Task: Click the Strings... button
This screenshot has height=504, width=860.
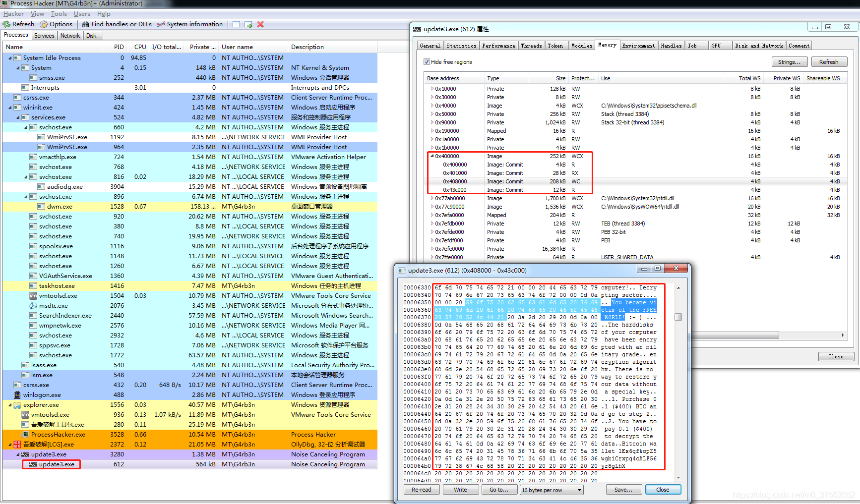Action: pos(789,62)
